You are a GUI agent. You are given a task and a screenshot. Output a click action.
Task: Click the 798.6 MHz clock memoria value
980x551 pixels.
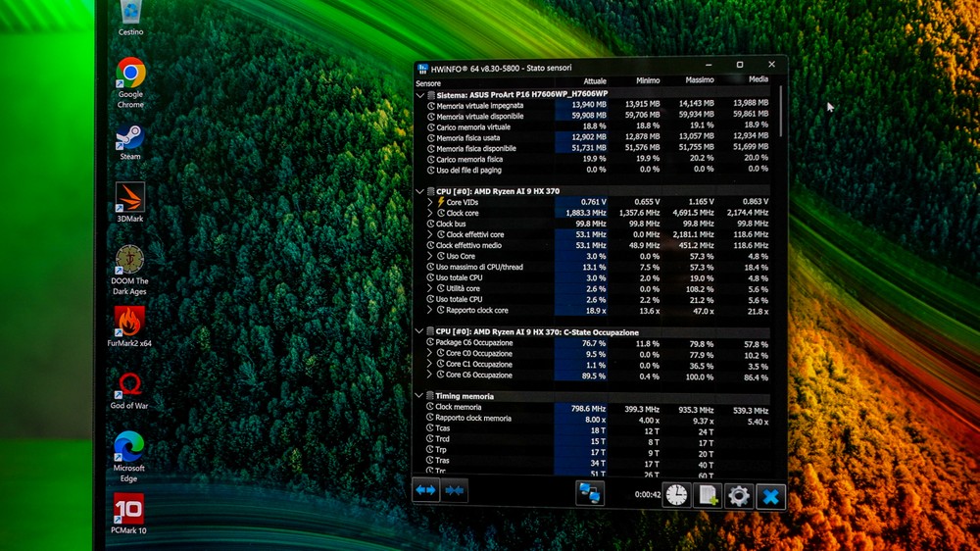point(588,409)
